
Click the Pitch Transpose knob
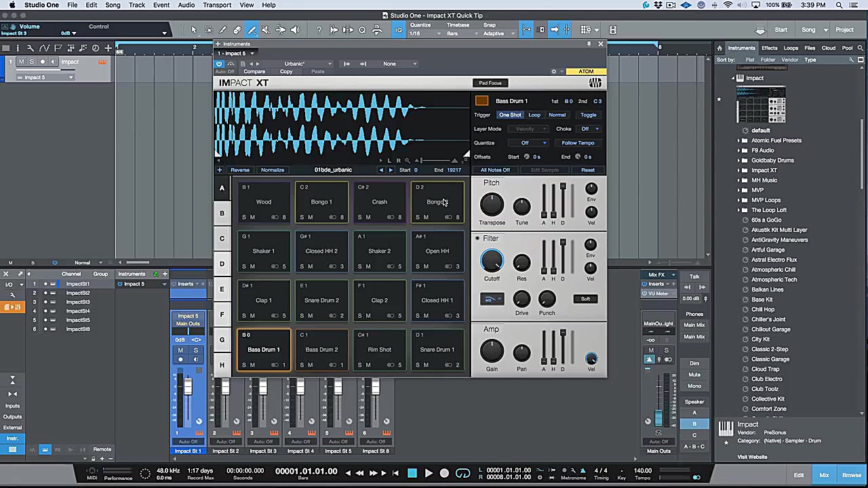point(492,205)
